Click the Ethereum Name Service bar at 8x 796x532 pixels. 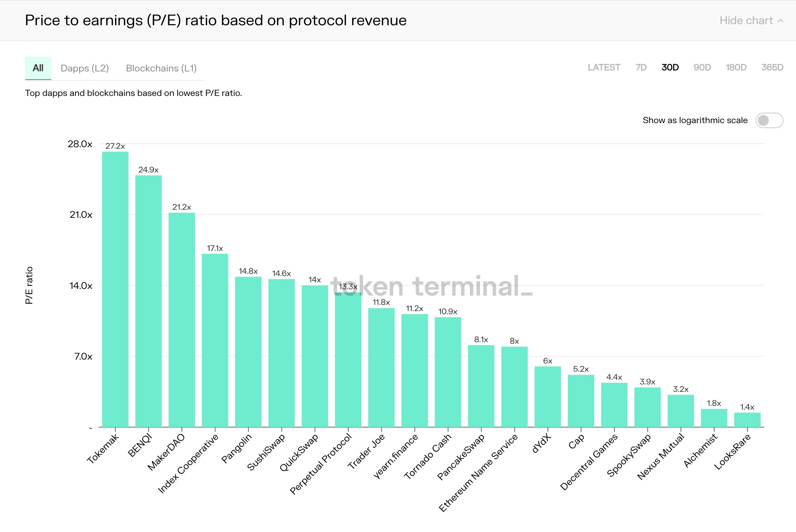click(x=515, y=387)
